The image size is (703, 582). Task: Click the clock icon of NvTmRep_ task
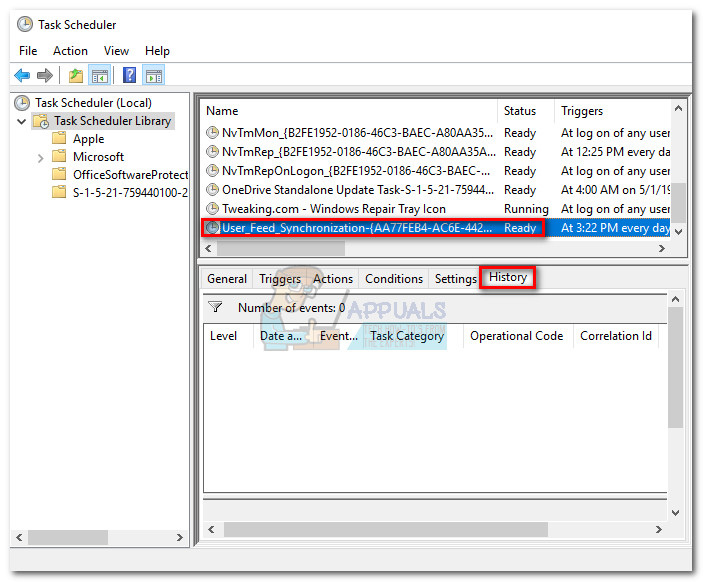pos(212,152)
